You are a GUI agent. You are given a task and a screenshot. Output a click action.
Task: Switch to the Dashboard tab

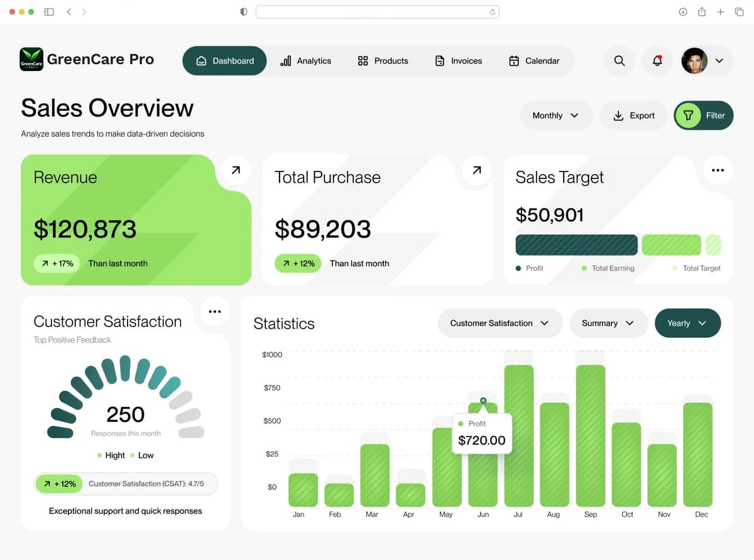(224, 61)
